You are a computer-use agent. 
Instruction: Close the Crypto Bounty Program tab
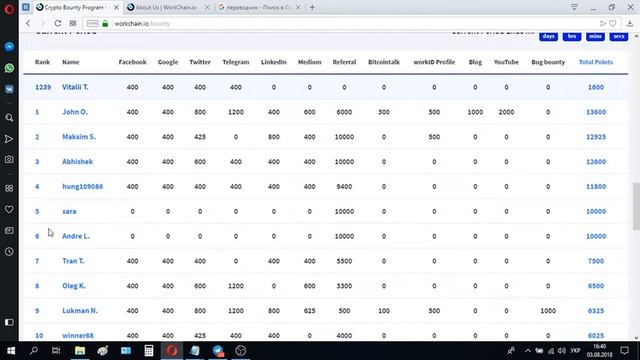coord(116,7)
